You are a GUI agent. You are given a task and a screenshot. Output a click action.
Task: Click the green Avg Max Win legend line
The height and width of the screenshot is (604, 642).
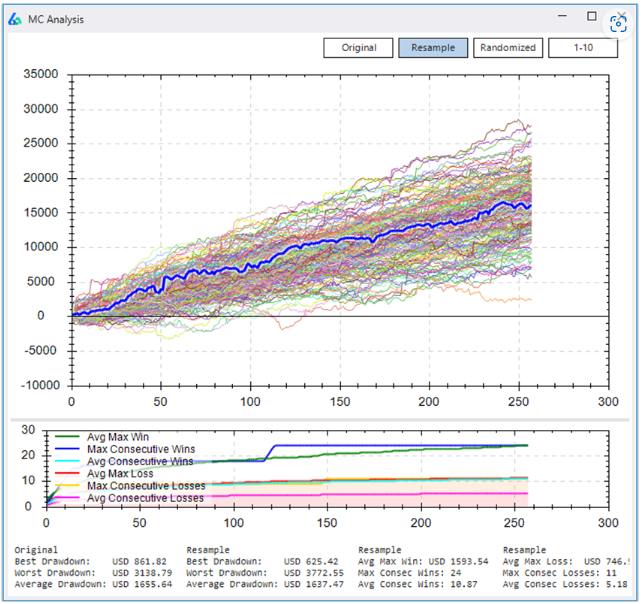[66, 435]
